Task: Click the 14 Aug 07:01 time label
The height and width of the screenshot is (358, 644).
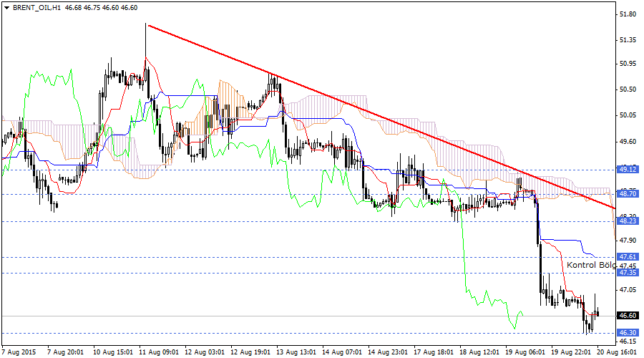Action: [342, 352]
